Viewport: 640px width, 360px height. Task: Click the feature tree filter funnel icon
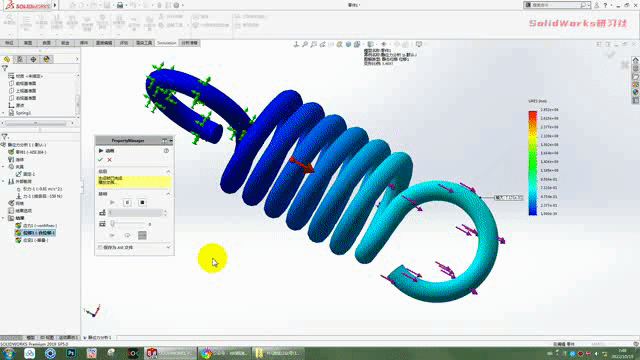[5, 68]
